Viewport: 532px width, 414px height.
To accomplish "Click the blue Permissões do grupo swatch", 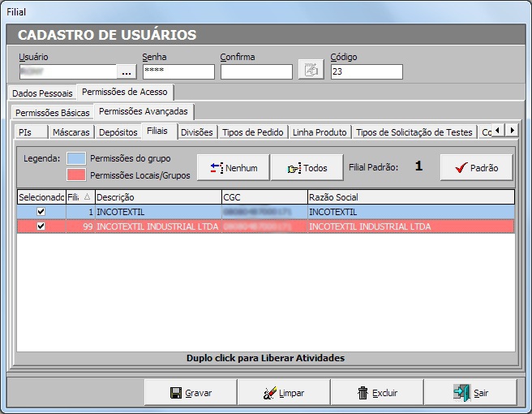I will (x=76, y=157).
